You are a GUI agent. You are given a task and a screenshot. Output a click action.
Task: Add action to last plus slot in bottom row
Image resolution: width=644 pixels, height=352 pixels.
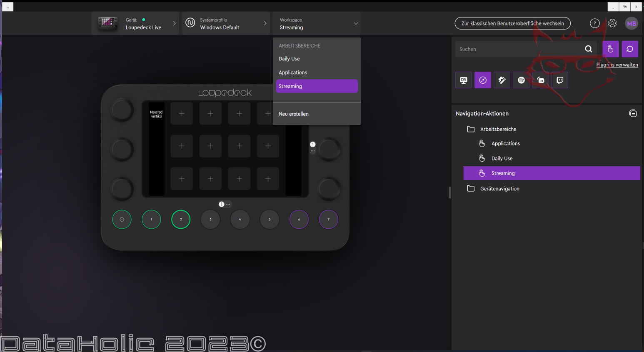pyautogui.click(x=268, y=179)
